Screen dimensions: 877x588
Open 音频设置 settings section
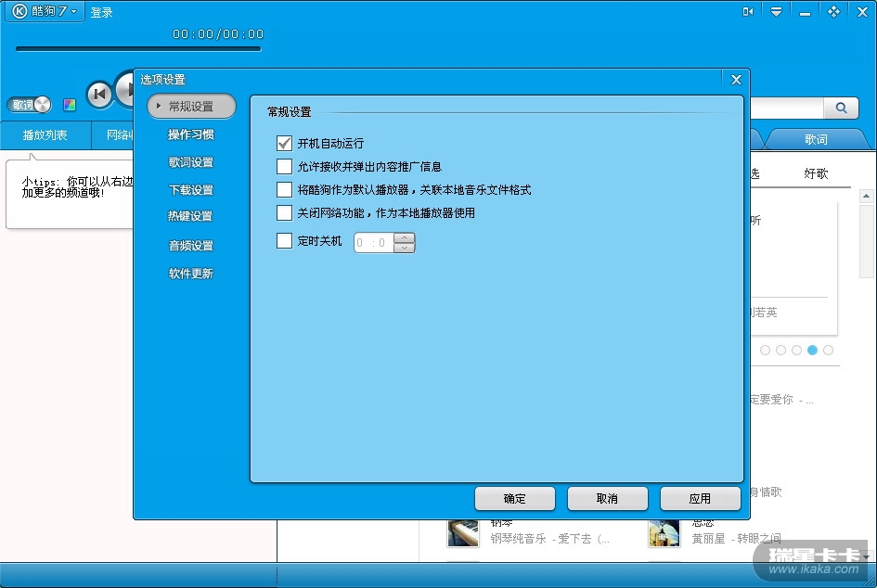191,246
